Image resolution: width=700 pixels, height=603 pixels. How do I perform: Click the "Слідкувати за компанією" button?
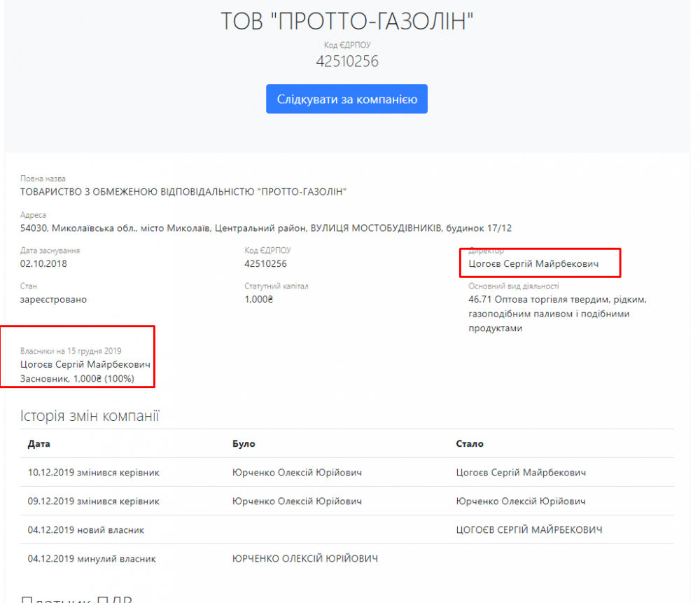(346, 99)
